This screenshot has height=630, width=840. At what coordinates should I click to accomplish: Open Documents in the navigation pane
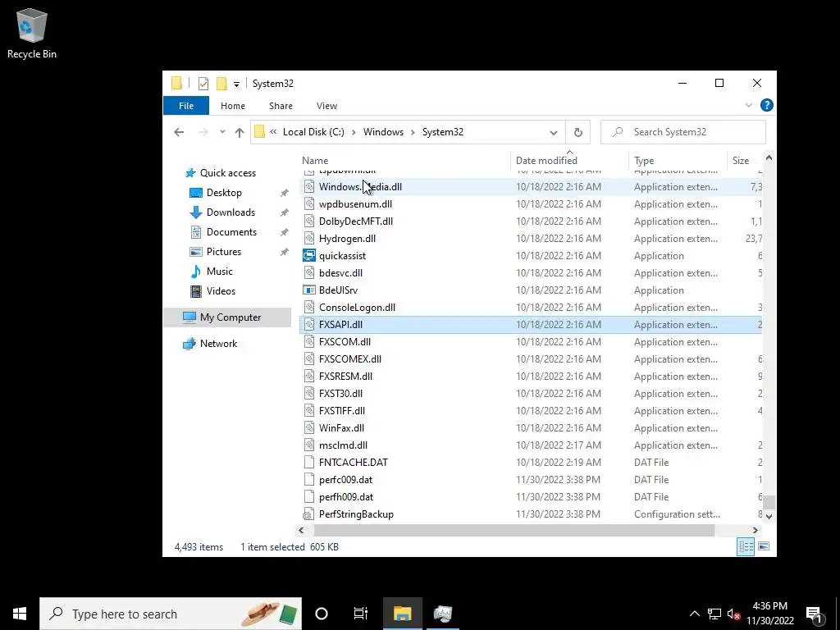point(231,232)
